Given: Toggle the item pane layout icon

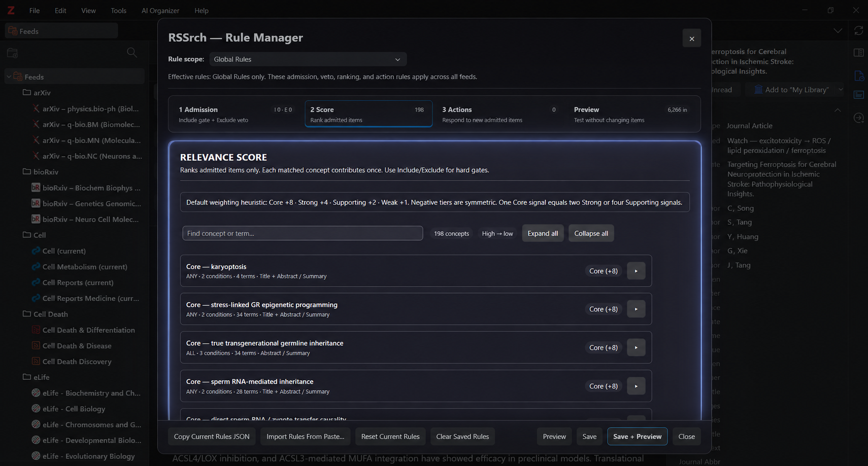Looking at the screenshot, I should [x=859, y=53].
